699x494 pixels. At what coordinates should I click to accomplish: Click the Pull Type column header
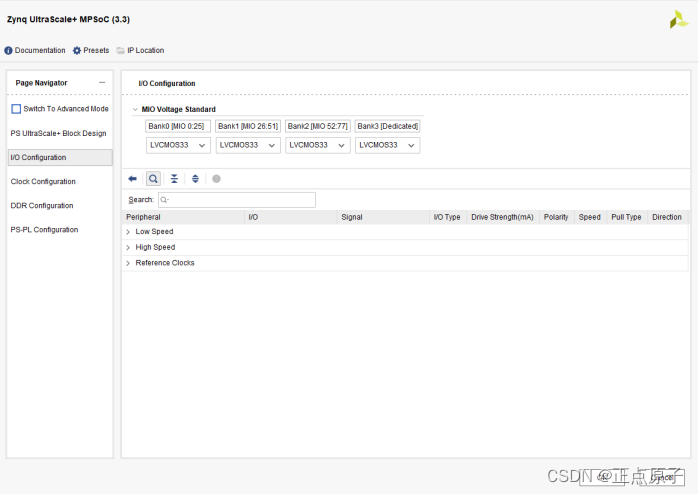point(626,217)
